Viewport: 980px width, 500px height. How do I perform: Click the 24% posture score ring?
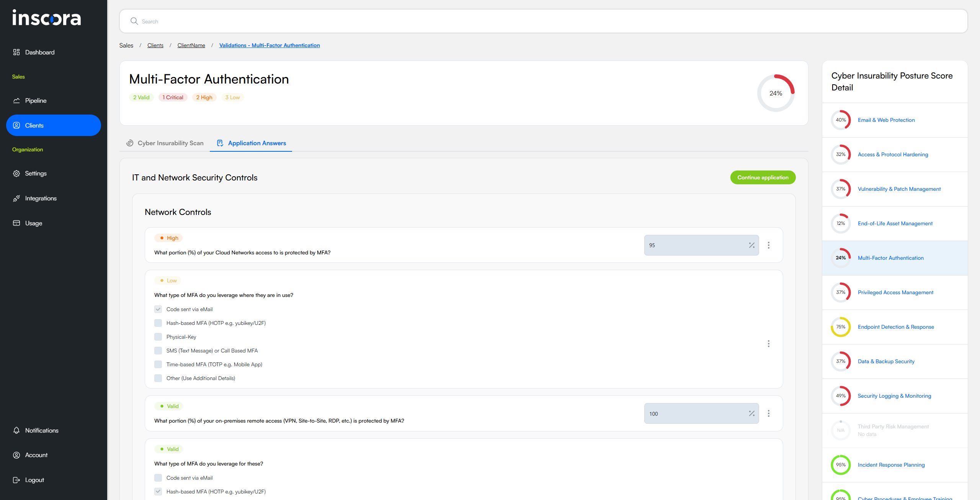pyautogui.click(x=776, y=93)
